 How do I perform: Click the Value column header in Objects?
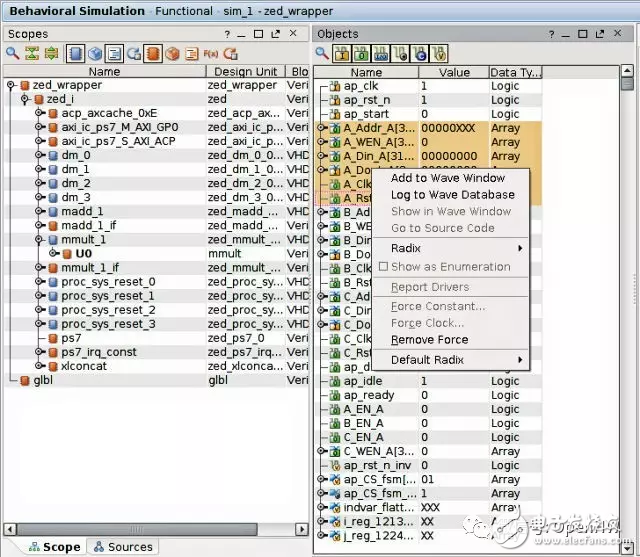click(x=453, y=72)
